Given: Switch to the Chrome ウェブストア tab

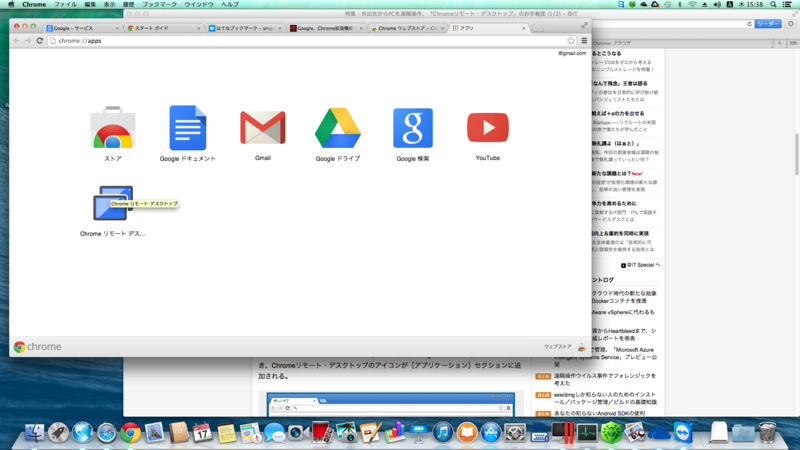Looking at the screenshot, I should coord(407,28).
